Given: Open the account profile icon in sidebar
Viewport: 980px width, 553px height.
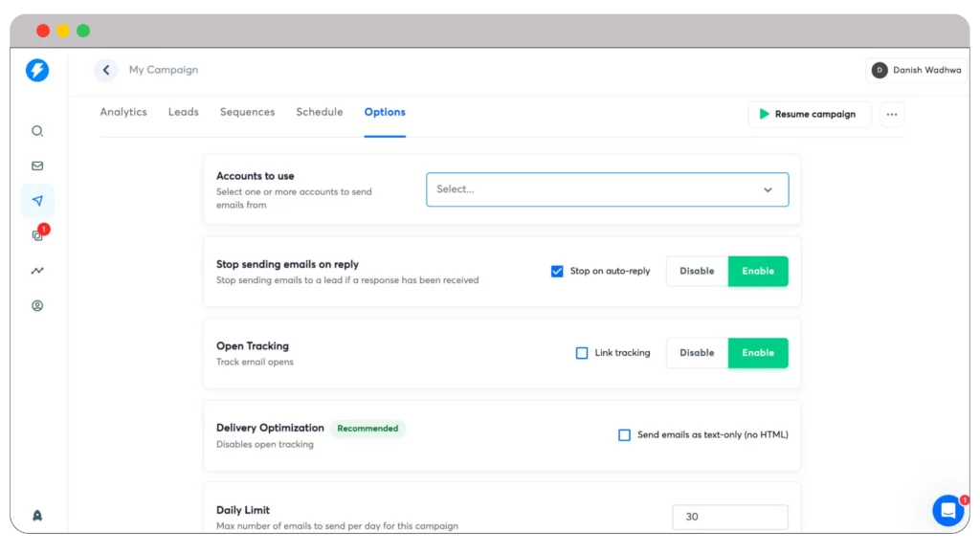Looking at the screenshot, I should pos(36,305).
